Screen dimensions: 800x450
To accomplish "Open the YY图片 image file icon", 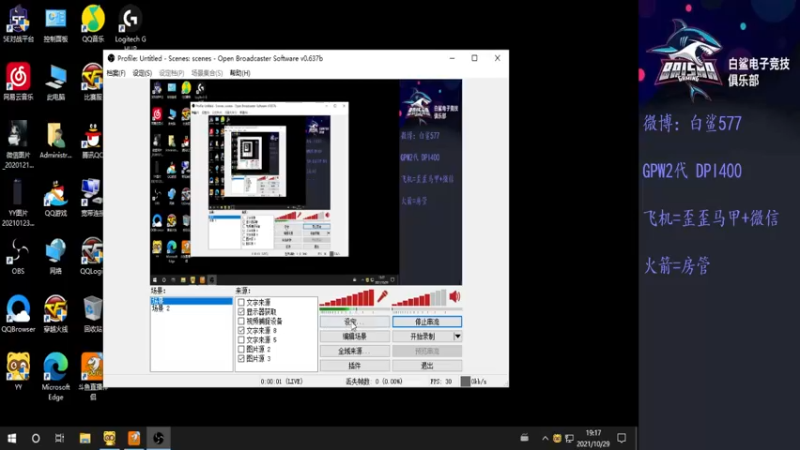I will click(18, 203).
